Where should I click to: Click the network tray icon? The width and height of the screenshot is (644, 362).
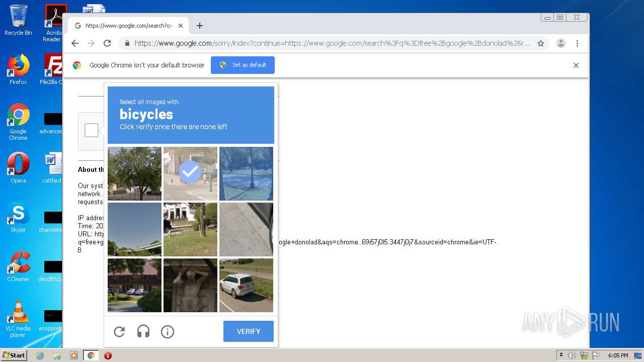[x=584, y=355]
